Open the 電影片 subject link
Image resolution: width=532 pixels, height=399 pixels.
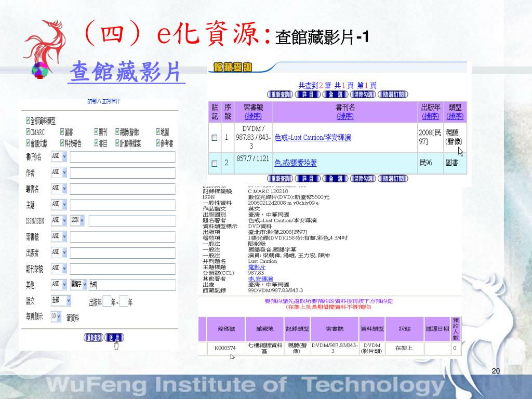pyautogui.click(x=257, y=268)
